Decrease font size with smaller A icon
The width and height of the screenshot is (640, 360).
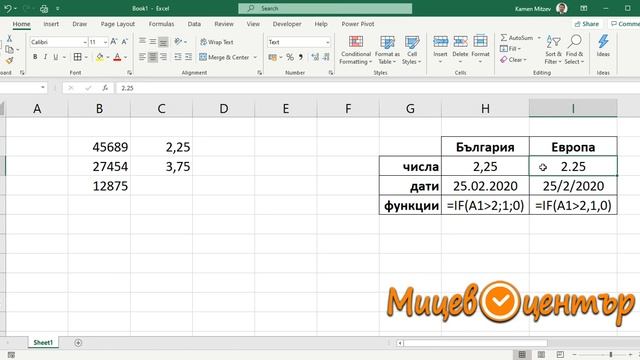[124, 42]
